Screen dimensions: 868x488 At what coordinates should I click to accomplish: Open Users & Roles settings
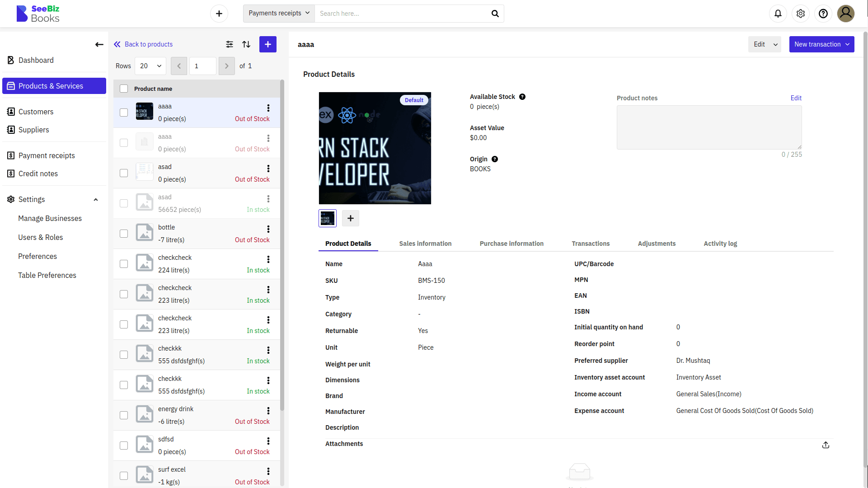coord(41,237)
